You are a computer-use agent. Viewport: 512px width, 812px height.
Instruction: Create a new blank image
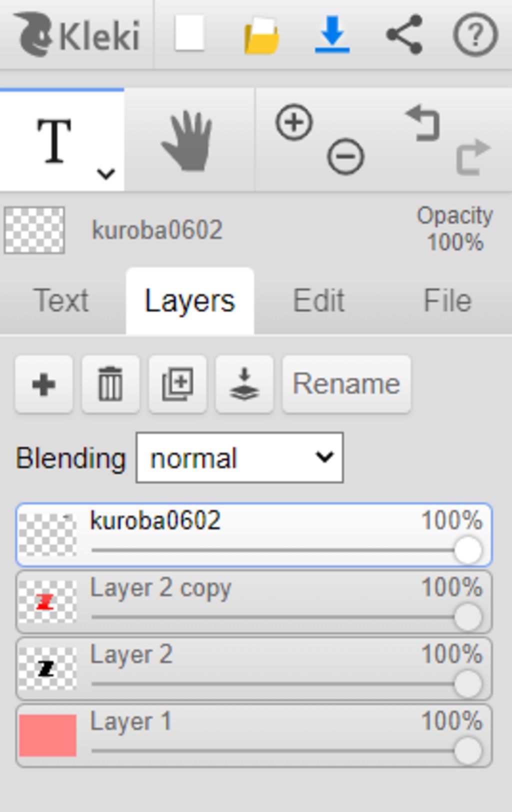point(189,34)
